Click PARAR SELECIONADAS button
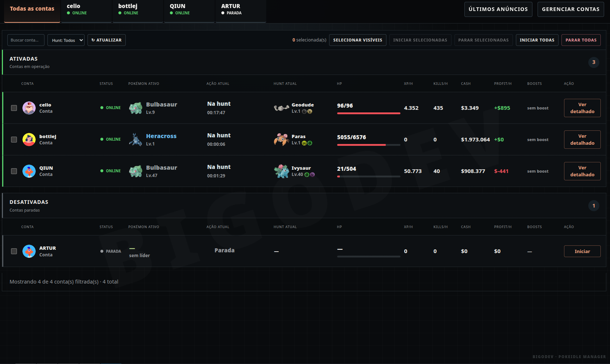Image resolution: width=610 pixels, height=364 pixels. pos(484,40)
